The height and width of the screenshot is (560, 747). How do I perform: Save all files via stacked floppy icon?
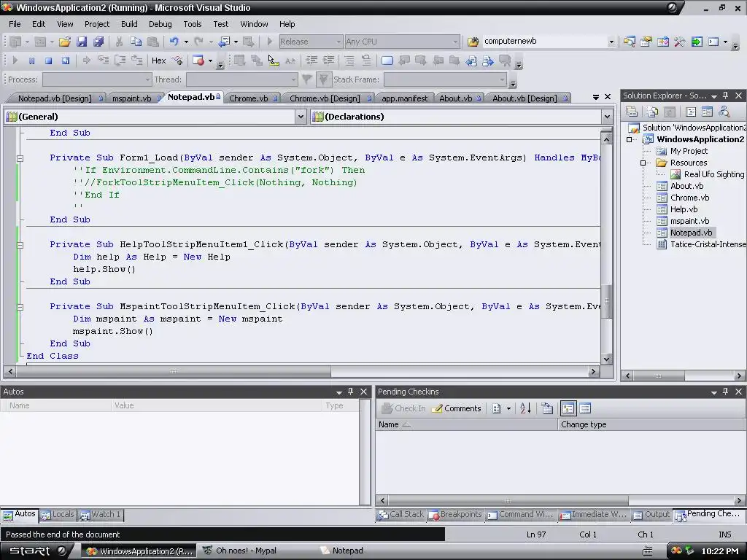coord(98,42)
